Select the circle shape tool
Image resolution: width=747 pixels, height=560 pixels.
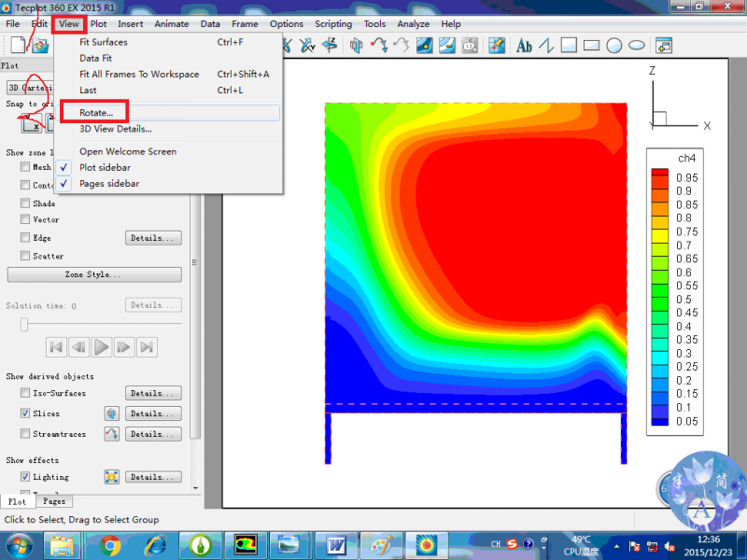tap(614, 46)
